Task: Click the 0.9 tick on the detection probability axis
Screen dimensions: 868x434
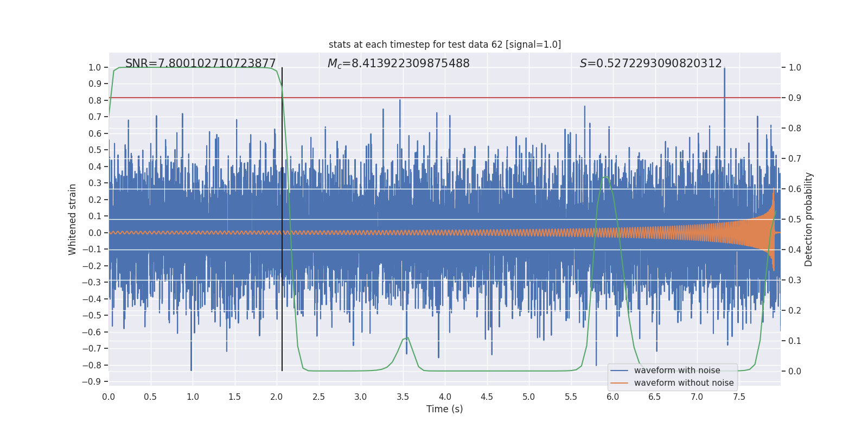Action: tap(795, 98)
